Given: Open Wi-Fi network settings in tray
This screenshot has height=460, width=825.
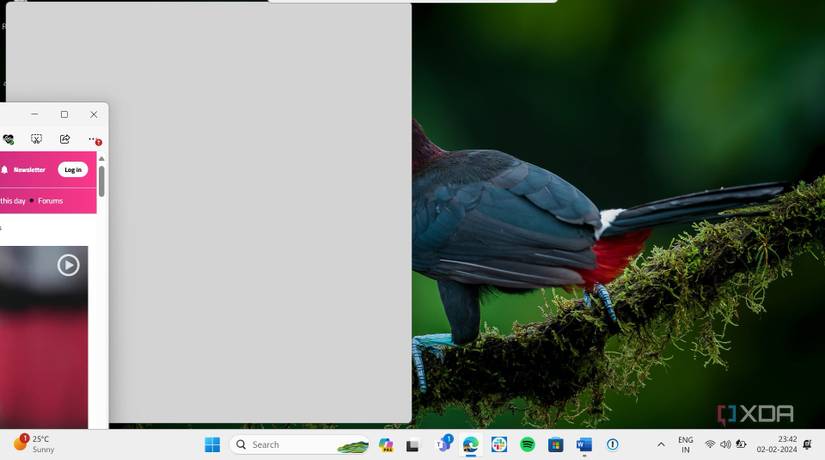Looking at the screenshot, I should [x=710, y=445].
